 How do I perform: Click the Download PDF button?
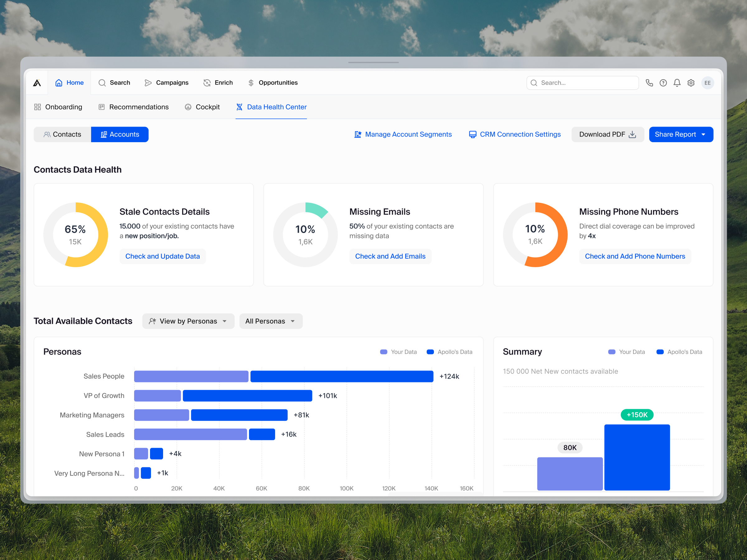coord(607,134)
